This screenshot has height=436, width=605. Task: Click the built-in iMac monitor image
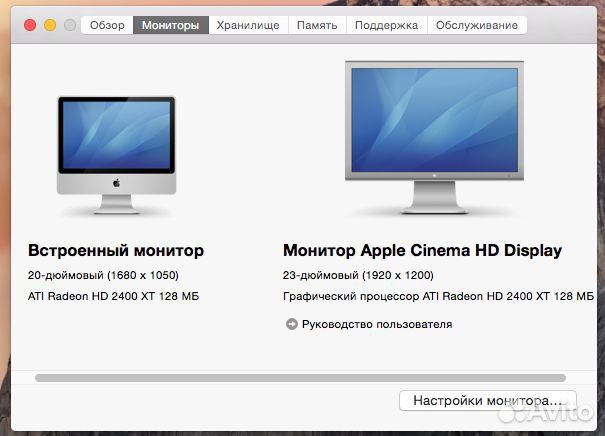click(x=117, y=155)
